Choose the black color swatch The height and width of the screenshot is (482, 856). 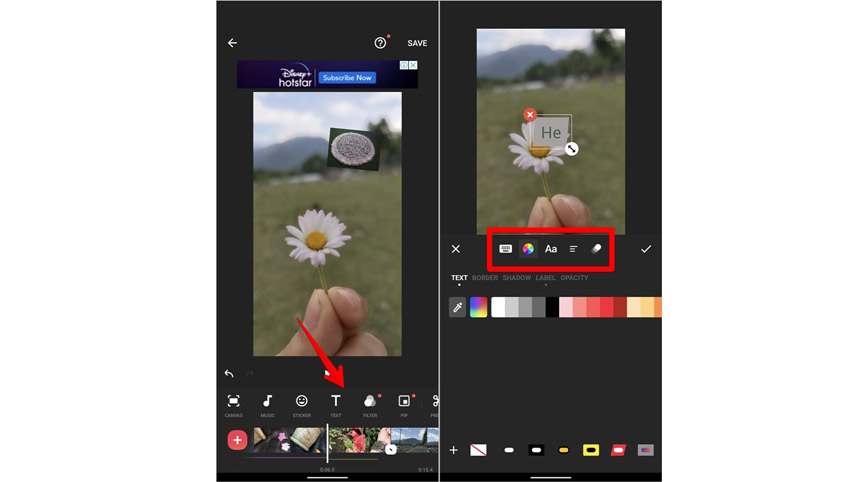click(x=552, y=307)
